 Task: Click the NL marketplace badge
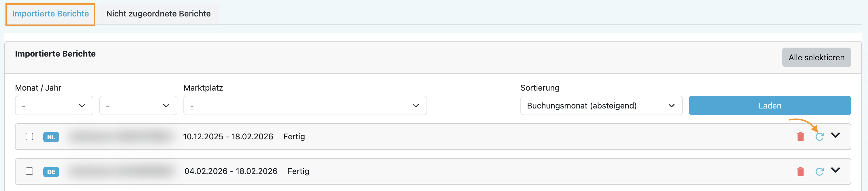51,137
